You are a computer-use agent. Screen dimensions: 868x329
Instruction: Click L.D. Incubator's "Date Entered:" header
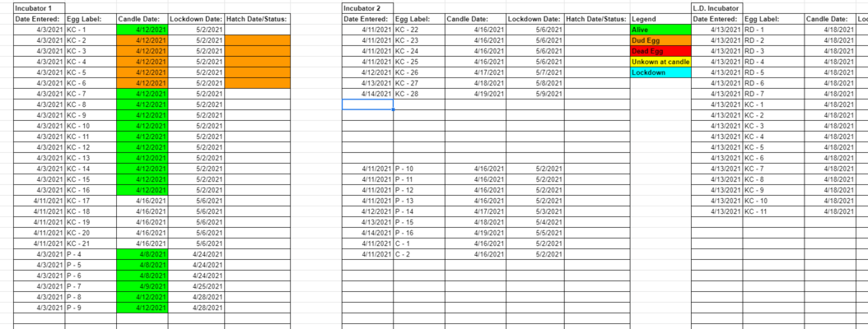point(716,19)
